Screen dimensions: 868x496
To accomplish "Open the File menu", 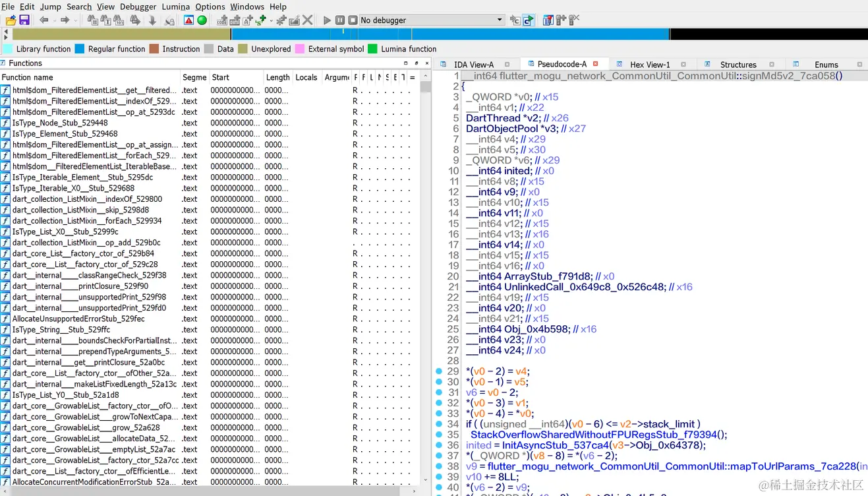I will [8, 7].
